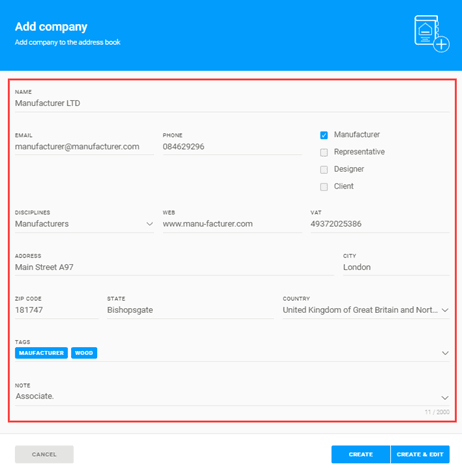This screenshot has height=471, width=462.
Task: Expand the Note field chevron
Action: pos(445,398)
